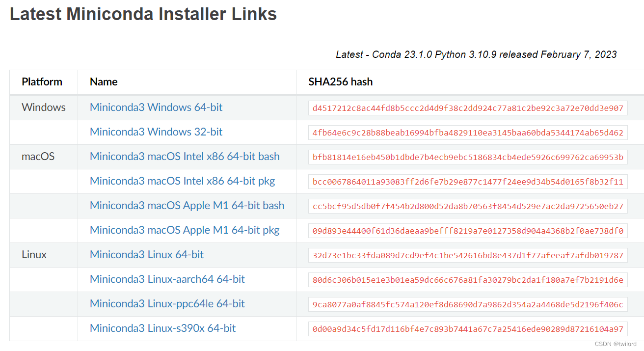Select the SHA256 hash for Linux 64-bit
The width and height of the screenshot is (644, 351).
pyautogui.click(x=467, y=255)
